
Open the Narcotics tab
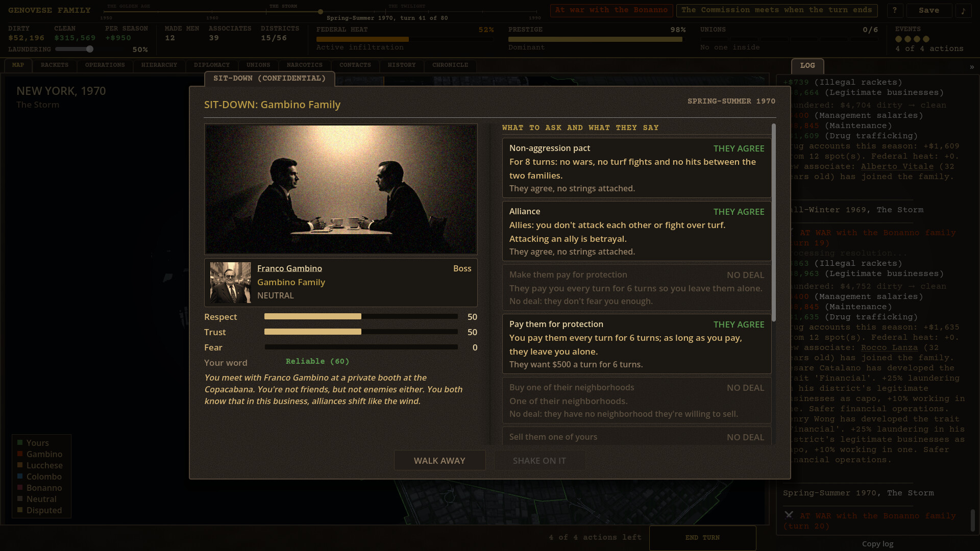[x=305, y=65]
